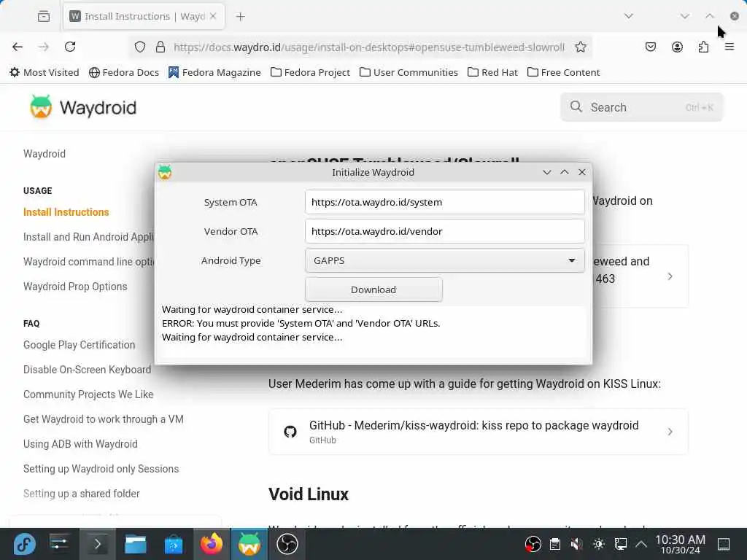The image size is (747, 560).
Task: Open the Android Type GAPPS dropdown
Action: 444,260
